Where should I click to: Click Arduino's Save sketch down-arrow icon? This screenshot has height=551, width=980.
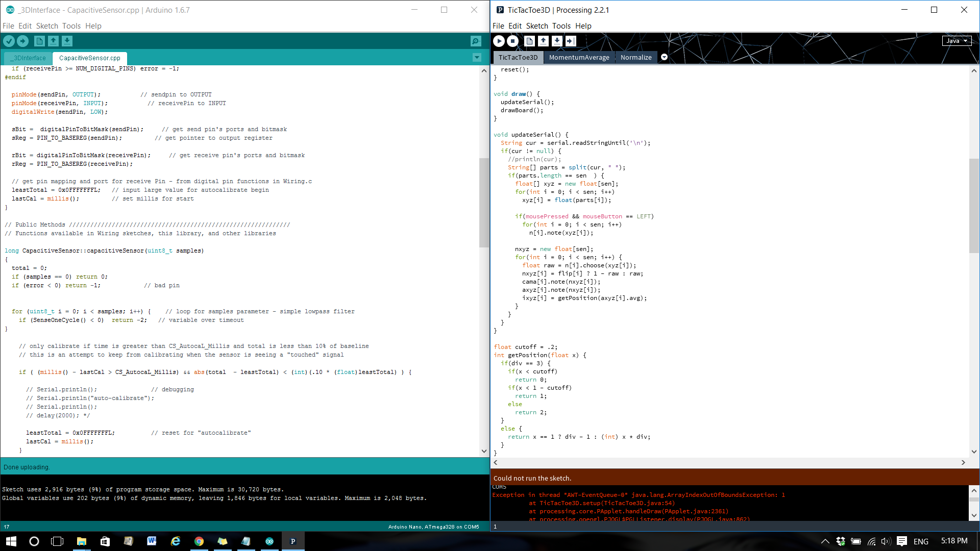click(67, 41)
